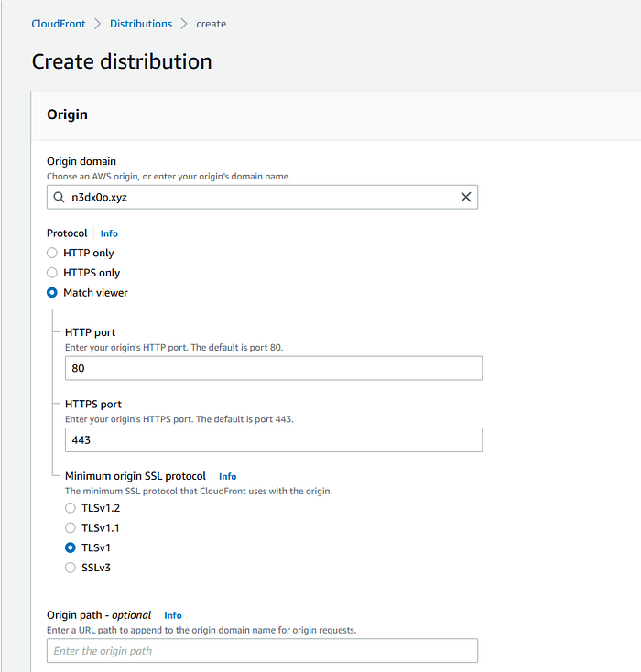Focus the Origin path text field
Screen dimensions: 641x672
coord(262,651)
